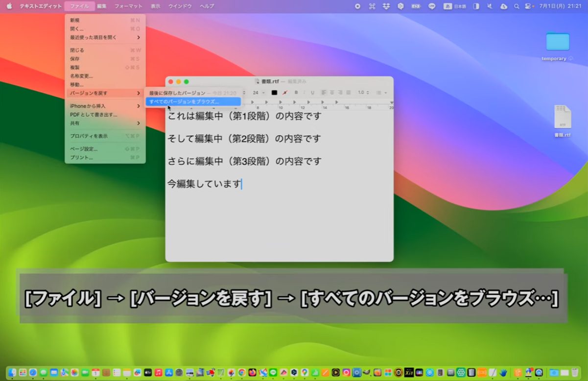Toggle underline formatting in TextEdit toolbar
The height and width of the screenshot is (381, 588).
click(x=312, y=93)
